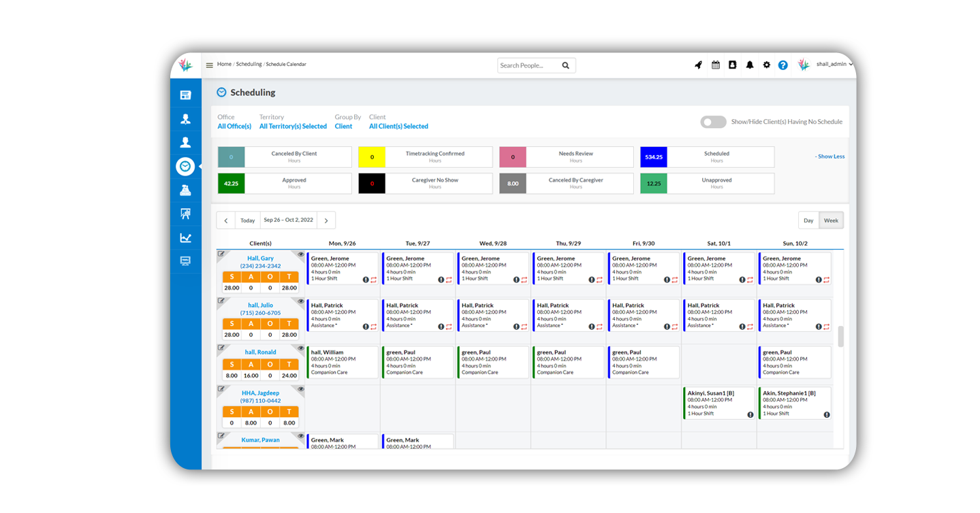
Task: Select the clock scheduling icon in sidebar
Action: coord(185,167)
